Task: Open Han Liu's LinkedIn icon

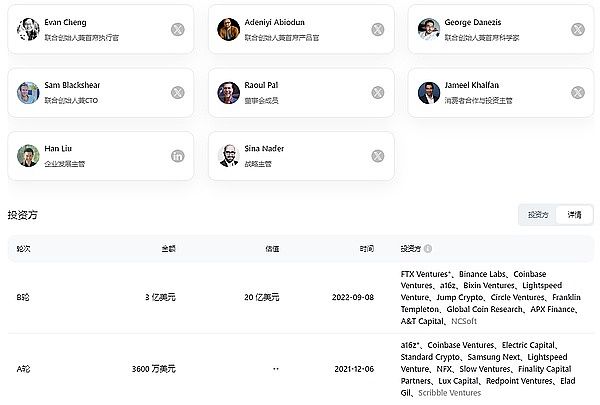Action: 177,155
